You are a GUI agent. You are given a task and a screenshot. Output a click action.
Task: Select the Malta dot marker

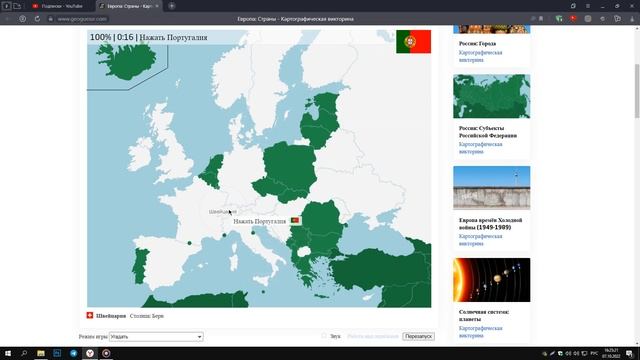tap(263, 292)
